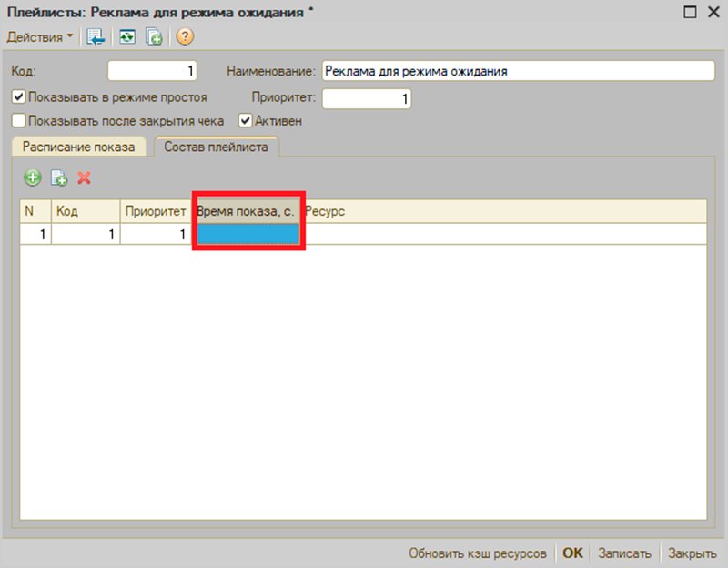The width and height of the screenshot is (728, 568).
Task: Open the Действия dropdown menu
Action: coord(40,36)
